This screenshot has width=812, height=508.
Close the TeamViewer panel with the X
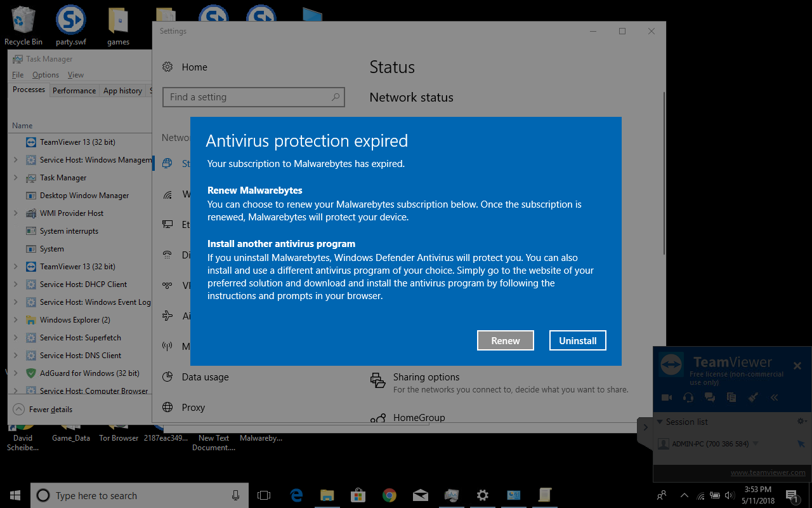tap(797, 366)
